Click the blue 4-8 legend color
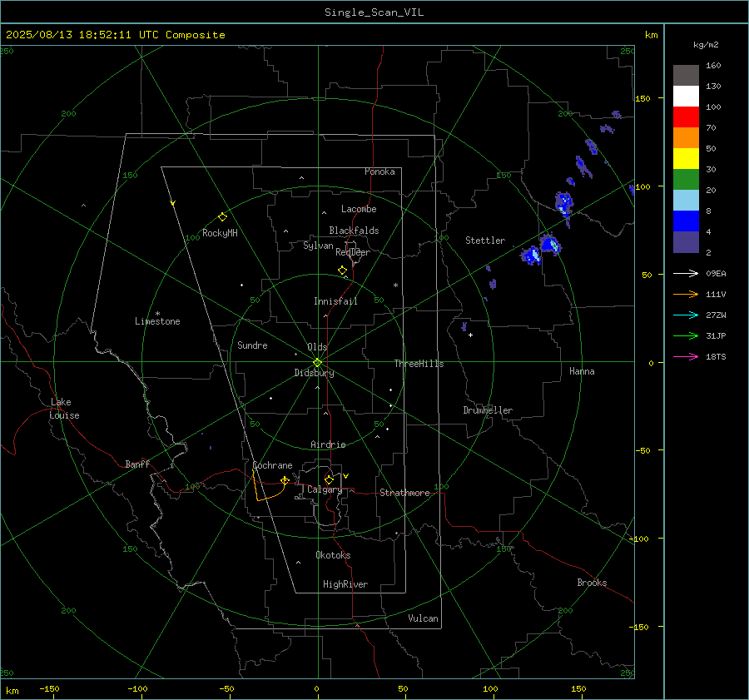 (686, 221)
